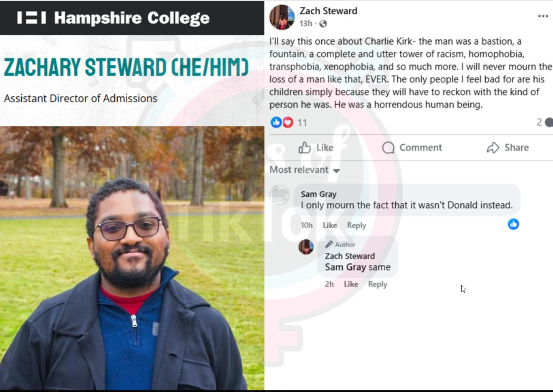Click the red heart reaction icon
553x392 pixels.
click(x=288, y=122)
